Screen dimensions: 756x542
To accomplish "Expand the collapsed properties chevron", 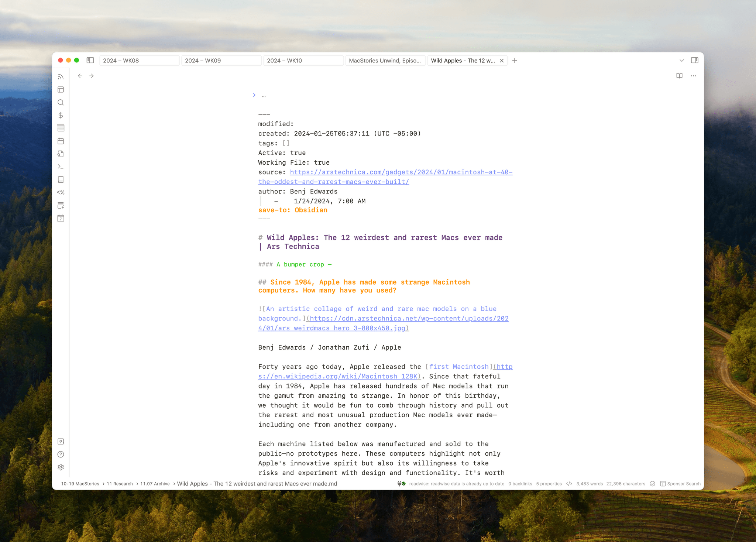I will [x=254, y=95].
